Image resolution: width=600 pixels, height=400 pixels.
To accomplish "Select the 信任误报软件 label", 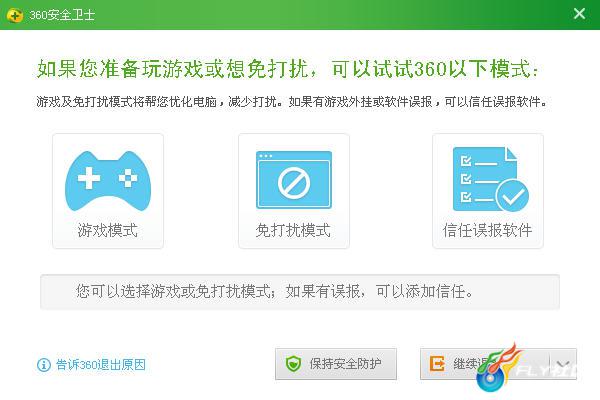I will [488, 230].
